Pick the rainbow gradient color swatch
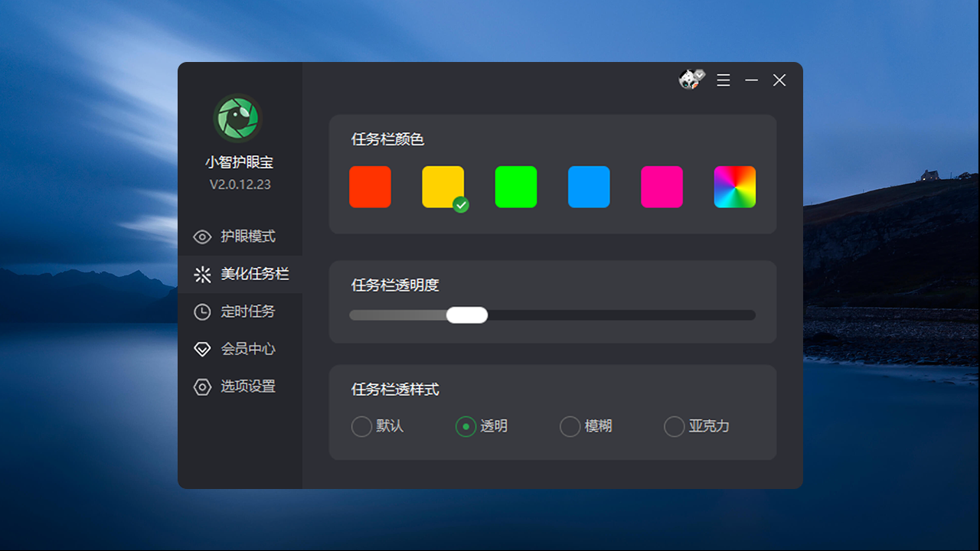This screenshot has width=980, height=551. 734,186
